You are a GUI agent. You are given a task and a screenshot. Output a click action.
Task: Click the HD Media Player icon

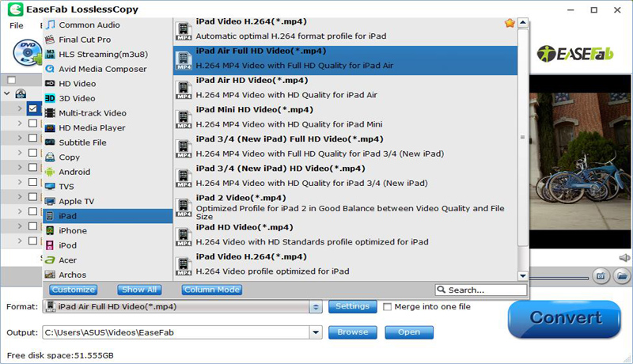(50, 127)
